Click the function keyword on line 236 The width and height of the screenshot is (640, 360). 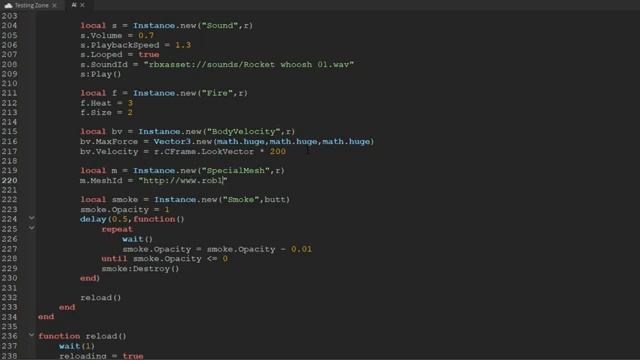point(59,336)
